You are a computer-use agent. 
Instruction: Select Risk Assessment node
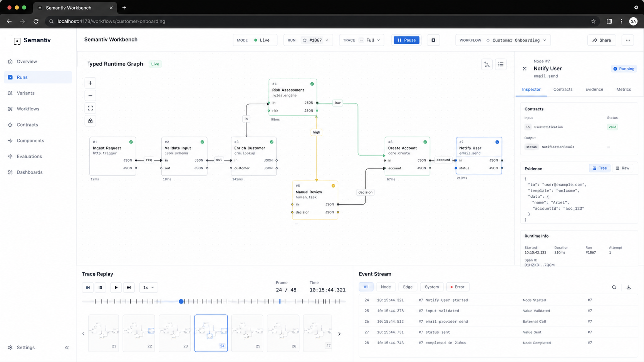293,97
